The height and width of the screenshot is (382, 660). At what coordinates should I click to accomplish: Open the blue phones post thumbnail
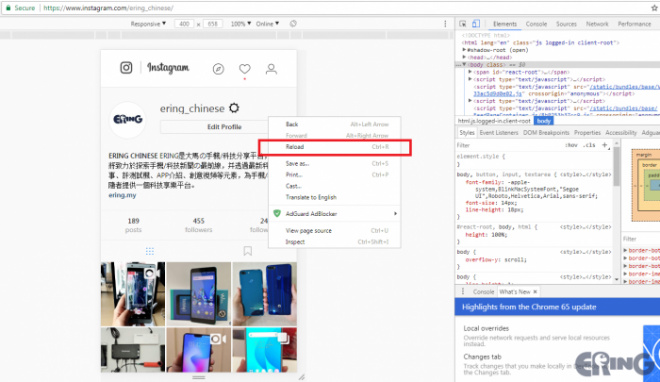(264, 294)
